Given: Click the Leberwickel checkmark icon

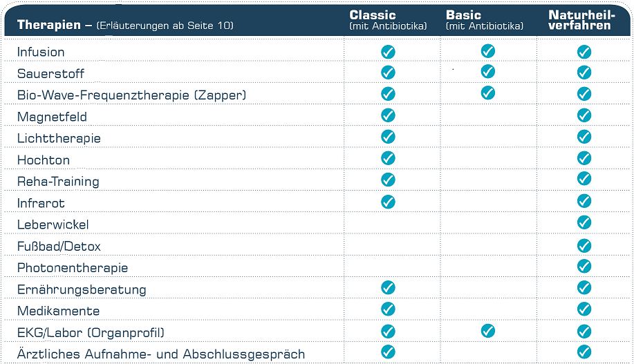Looking at the screenshot, I should coord(584,222).
